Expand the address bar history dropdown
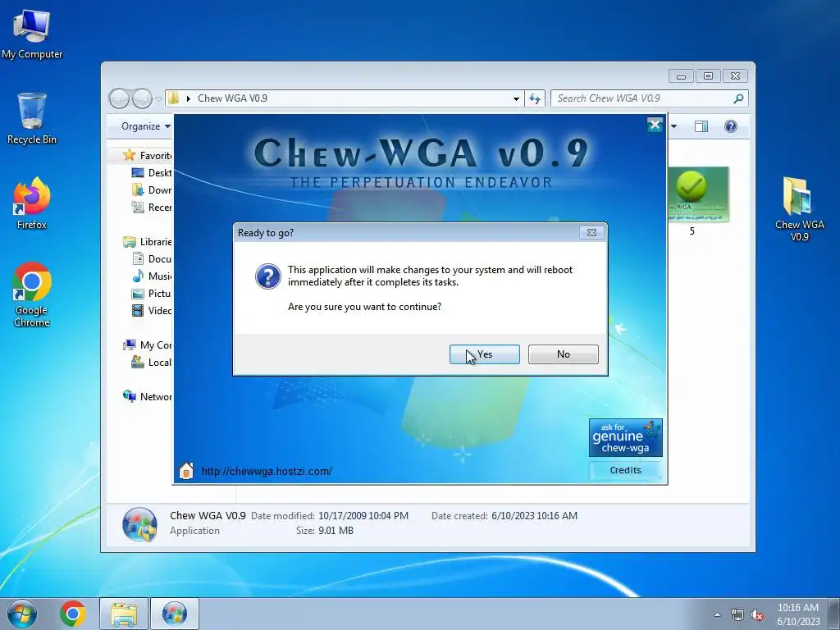Image resolution: width=840 pixels, height=630 pixels. click(x=516, y=98)
